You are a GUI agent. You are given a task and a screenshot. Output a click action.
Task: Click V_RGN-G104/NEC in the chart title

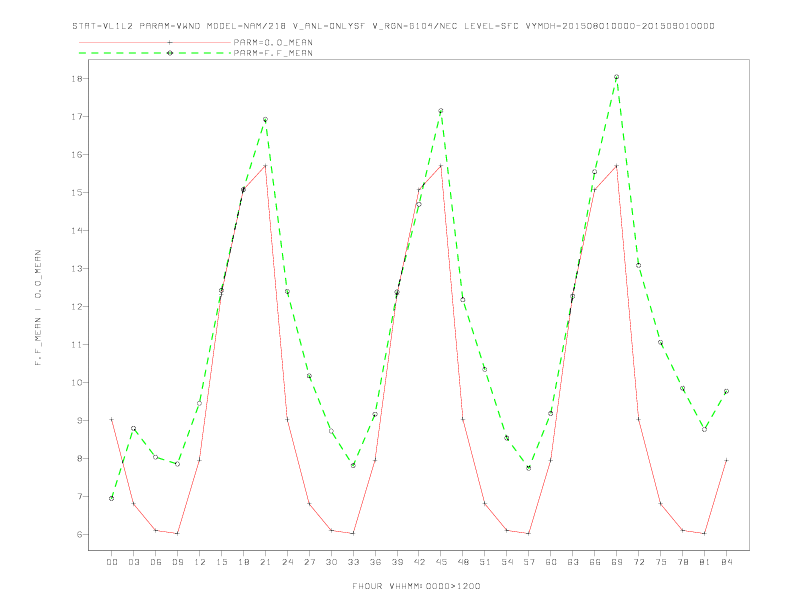point(415,26)
